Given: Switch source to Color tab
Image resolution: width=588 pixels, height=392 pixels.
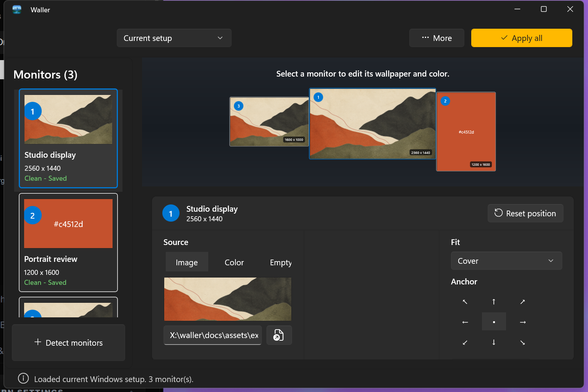Looking at the screenshot, I should (x=234, y=262).
